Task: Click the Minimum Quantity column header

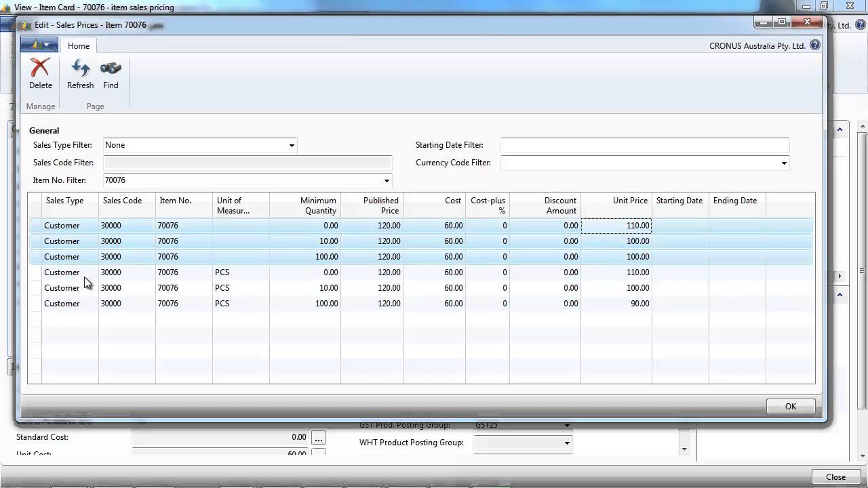Action: pyautogui.click(x=305, y=205)
